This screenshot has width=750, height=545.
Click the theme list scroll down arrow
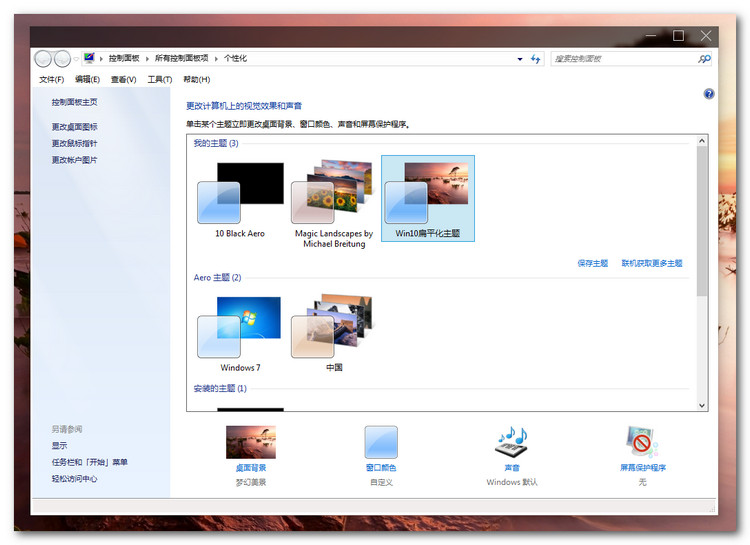(701, 405)
